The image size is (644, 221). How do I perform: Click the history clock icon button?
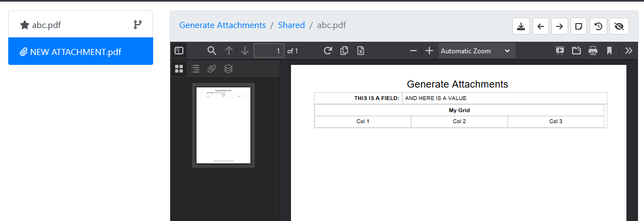coord(598,26)
